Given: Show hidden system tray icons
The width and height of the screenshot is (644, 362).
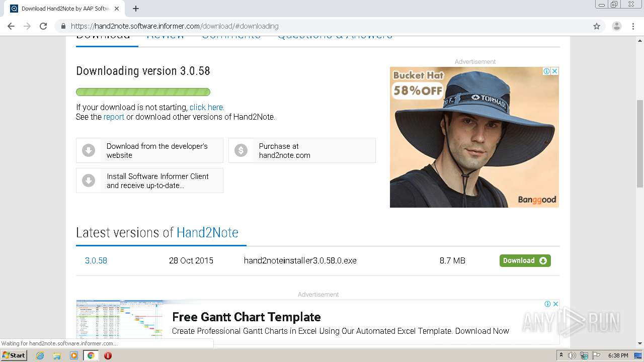Looking at the screenshot, I should (561, 355).
